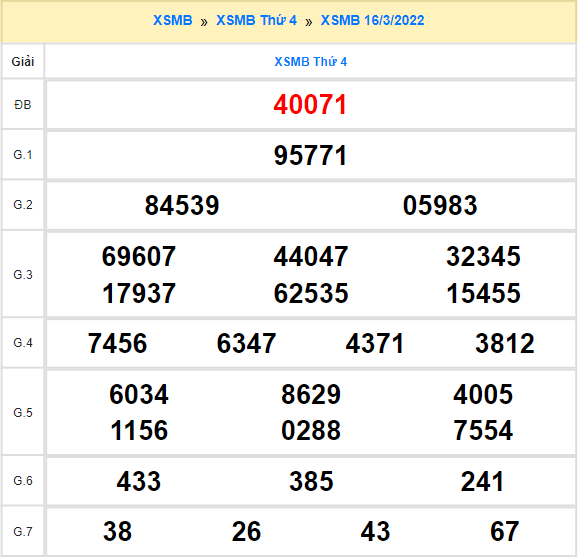This screenshot has width=579, height=558.
Task: Select the G.5 number 8629
Action: 311,394
